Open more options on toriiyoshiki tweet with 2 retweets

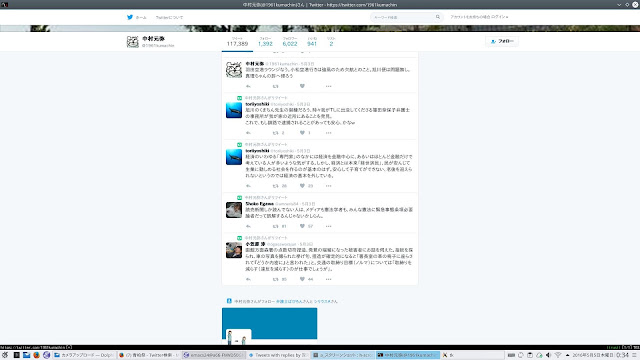click(329, 133)
